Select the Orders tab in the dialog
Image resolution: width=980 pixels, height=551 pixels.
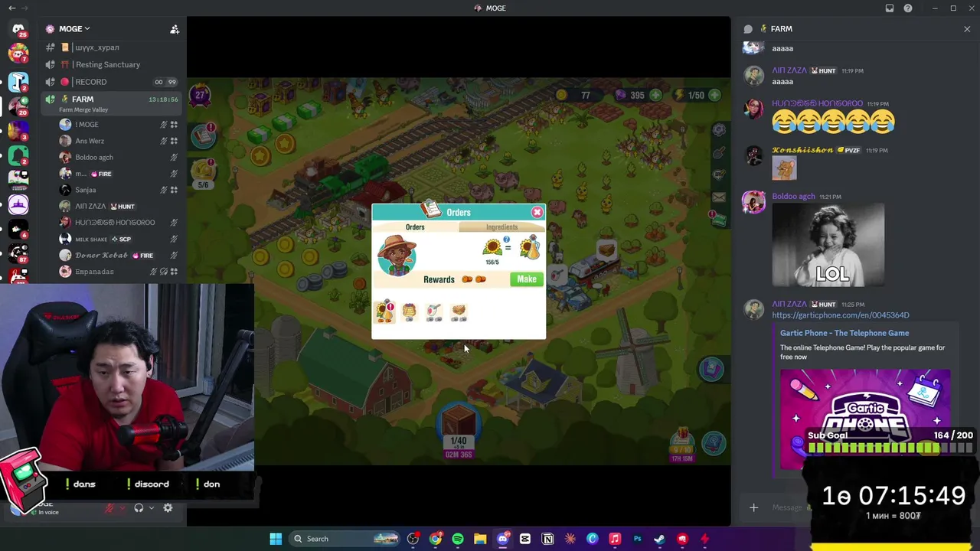tap(415, 227)
